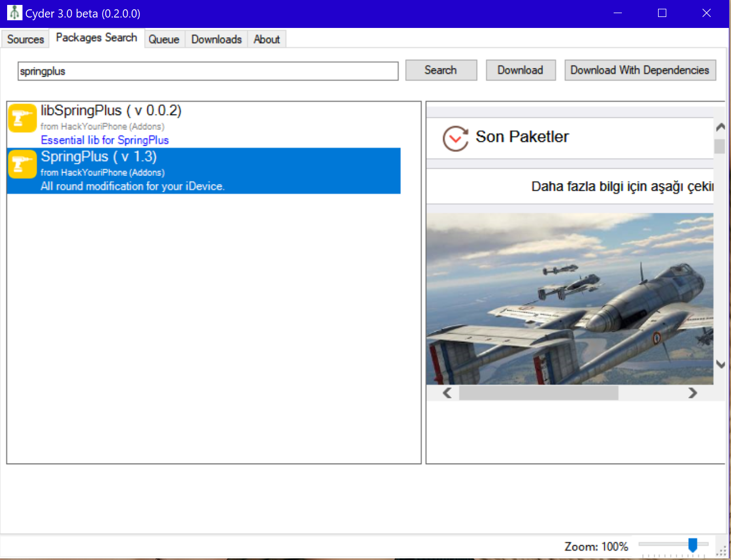Go to the Downloads tab
The height and width of the screenshot is (560, 731).
click(217, 39)
